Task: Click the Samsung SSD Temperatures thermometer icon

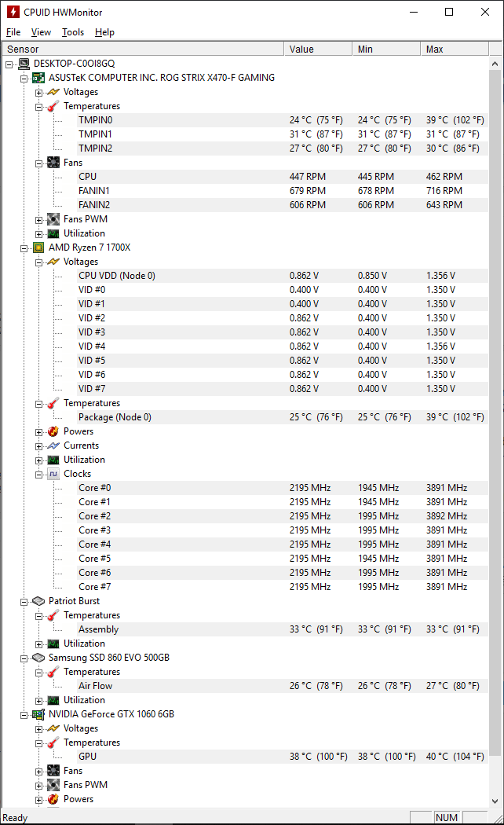Action: click(x=53, y=672)
